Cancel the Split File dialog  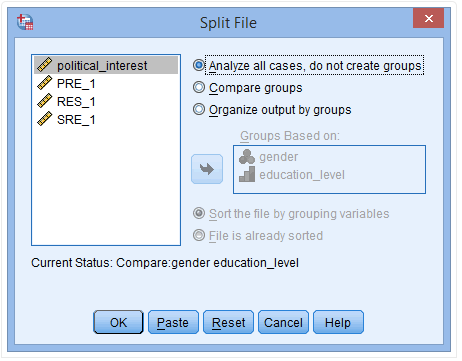click(x=283, y=322)
